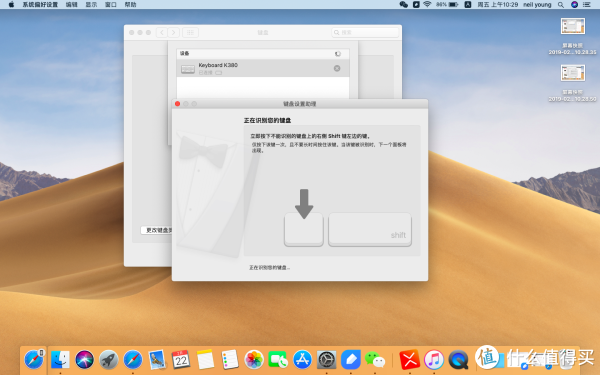Viewport: 600px width, 375px height.
Task: Open Finder from the dock
Action: [x=60, y=360]
